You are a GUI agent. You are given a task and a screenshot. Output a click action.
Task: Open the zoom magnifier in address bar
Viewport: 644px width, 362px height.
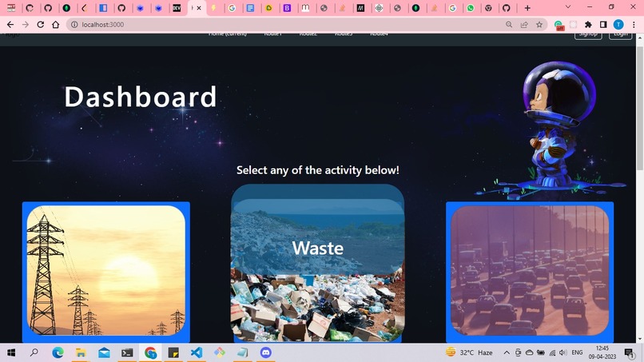coord(509,25)
